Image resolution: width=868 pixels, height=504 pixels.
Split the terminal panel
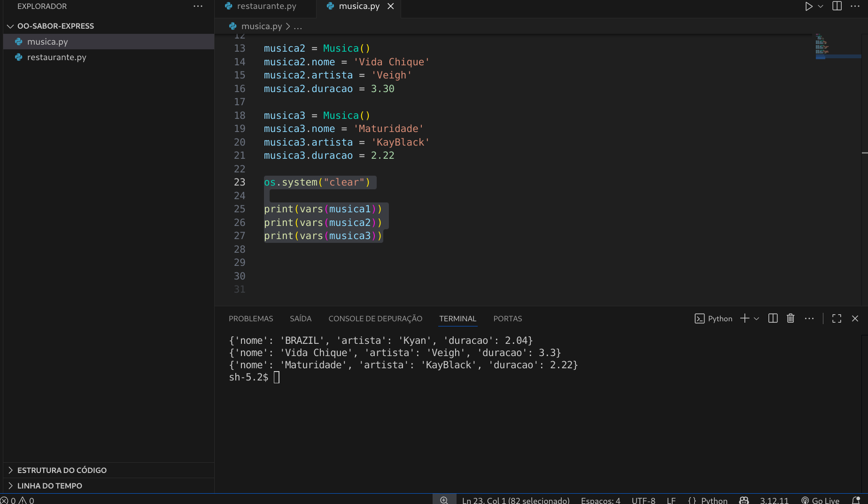(x=773, y=318)
